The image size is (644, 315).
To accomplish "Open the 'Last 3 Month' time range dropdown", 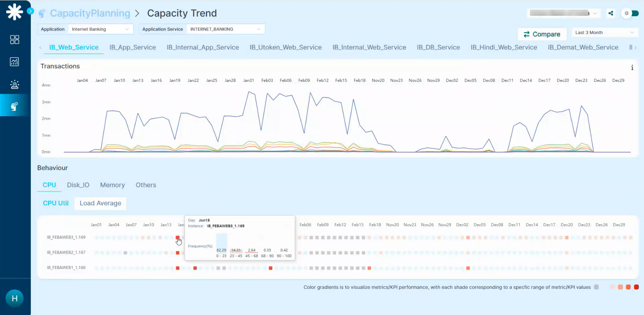I will pos(604,33).
